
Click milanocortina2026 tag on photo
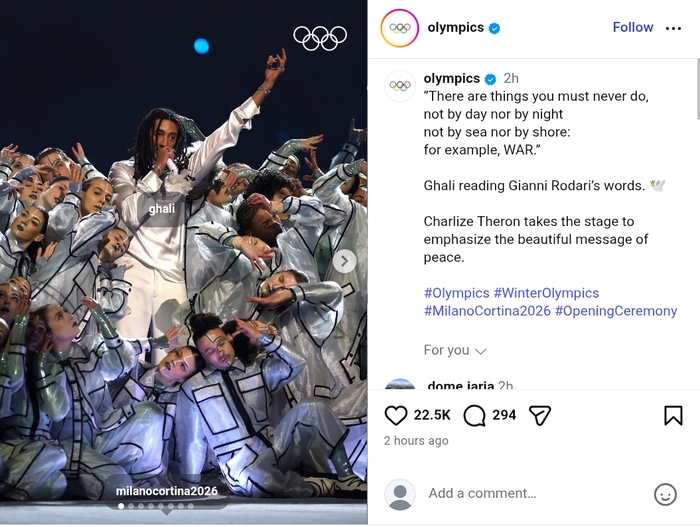tap(166, 491)
